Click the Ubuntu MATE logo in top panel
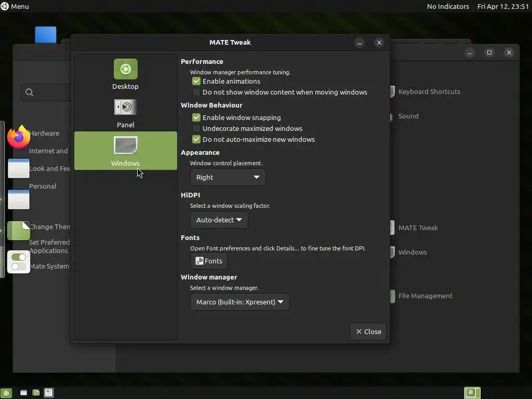Image resolution: width=532 pixels, height=399 pixels. [5, 6]
